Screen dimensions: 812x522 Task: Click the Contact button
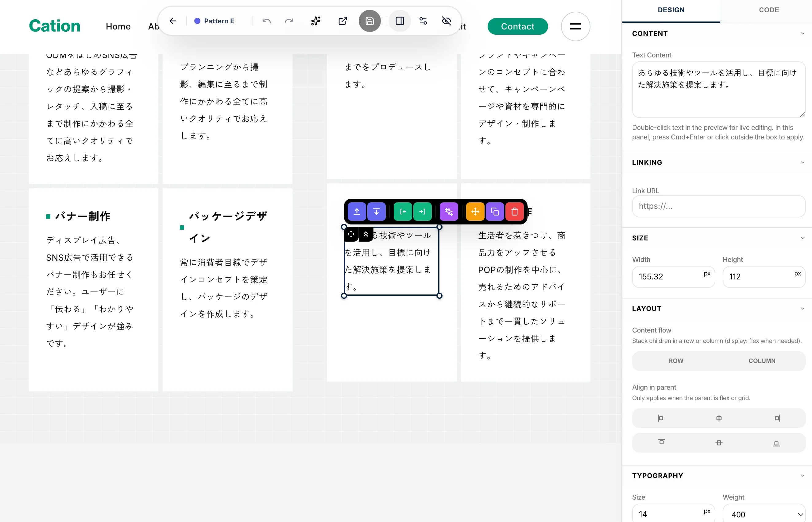[x=518, y=26]
